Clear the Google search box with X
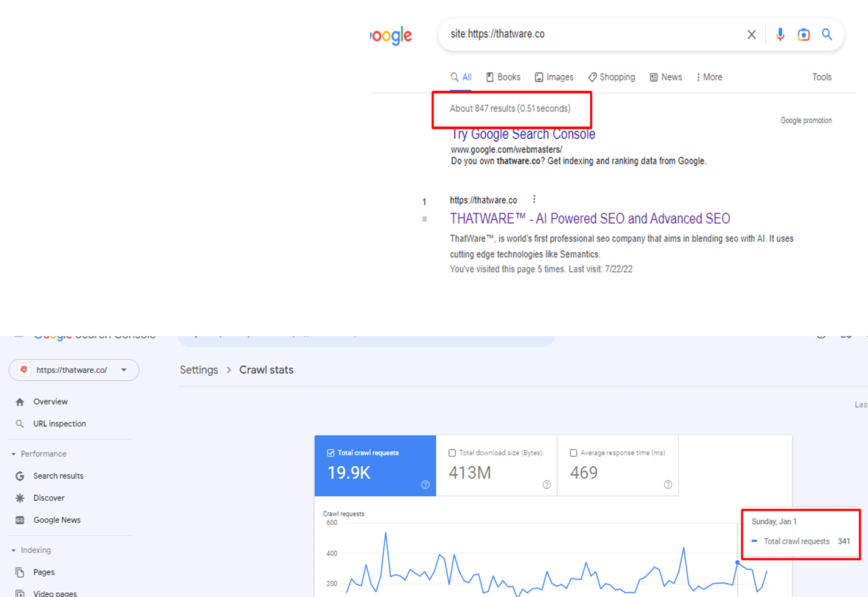Image resolution: width=868 pixels, height=597 pixels. 751,34
